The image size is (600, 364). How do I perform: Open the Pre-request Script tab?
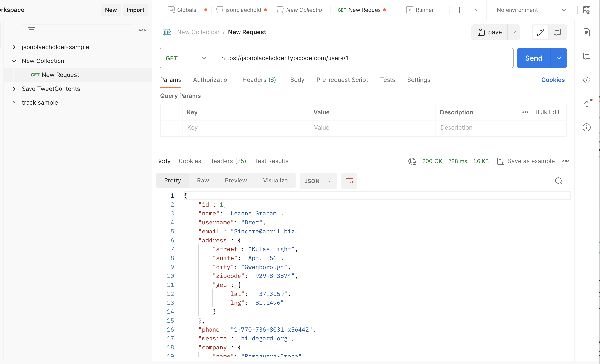coord(342,80)
